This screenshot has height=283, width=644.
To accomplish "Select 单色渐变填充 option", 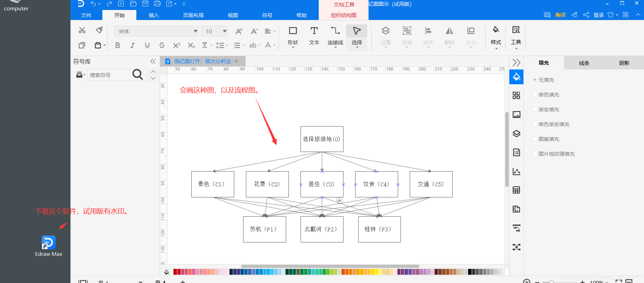I will pos(551,124).
